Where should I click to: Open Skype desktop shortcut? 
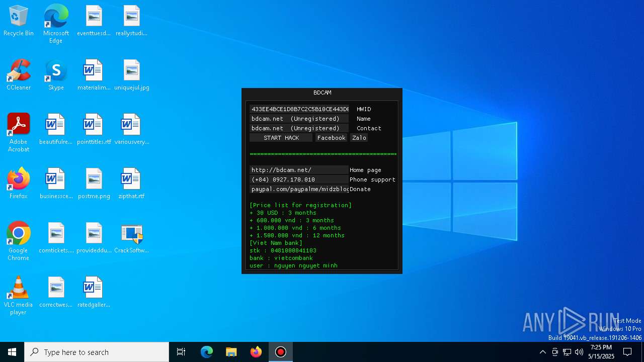tap(56, 75)
